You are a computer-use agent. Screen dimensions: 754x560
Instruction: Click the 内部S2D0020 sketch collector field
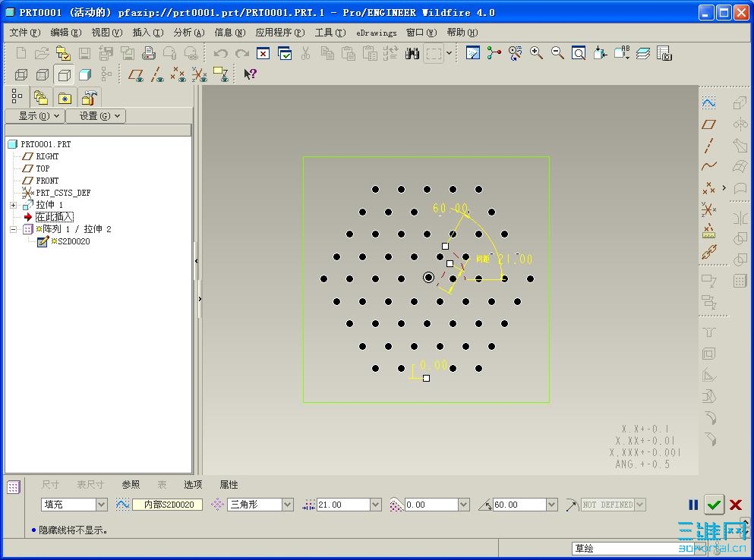[x=167, y=505]
